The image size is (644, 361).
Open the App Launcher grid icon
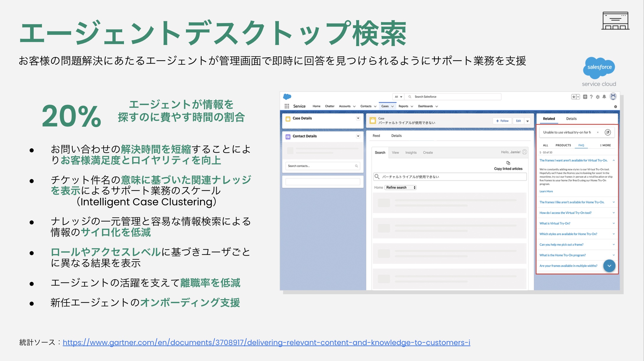287,106
